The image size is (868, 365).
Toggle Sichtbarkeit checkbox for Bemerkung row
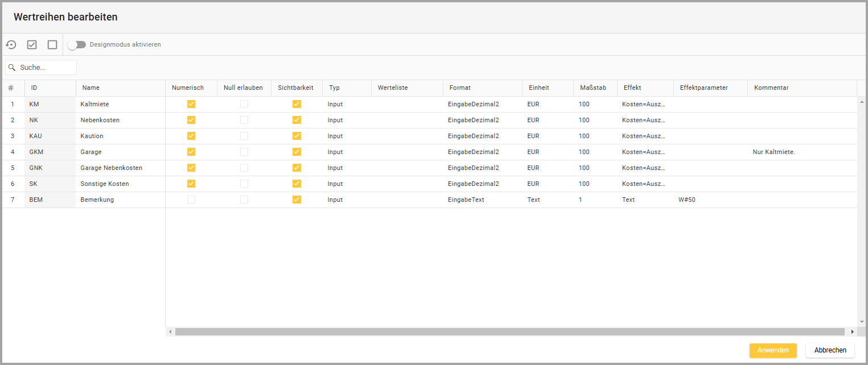(x=297, y=200)
